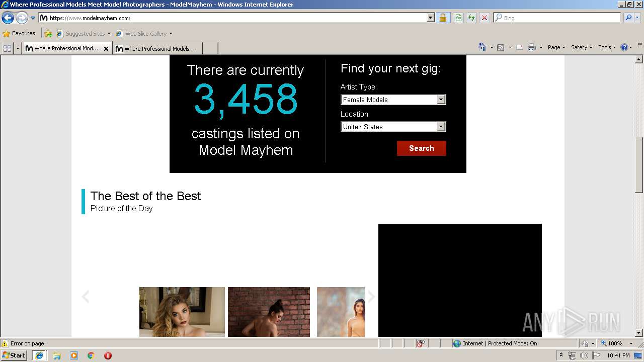Open the Chrome taskbar icon
This screenshot has height=362, width=644.
[91, 355]
